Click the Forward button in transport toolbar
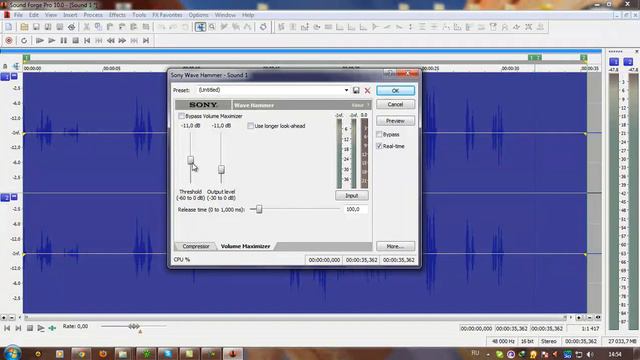Screen dimensions: 640x360 122,40
